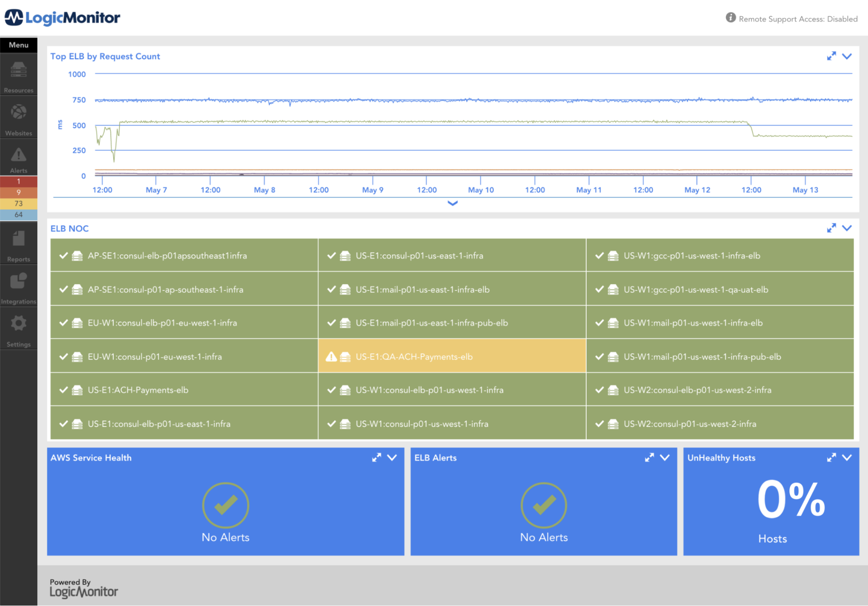The height and width of the screenshot is (606, 868).
Task: Click the Powered By LogicMonitor footer logo
Action: [x=83, y=588]
